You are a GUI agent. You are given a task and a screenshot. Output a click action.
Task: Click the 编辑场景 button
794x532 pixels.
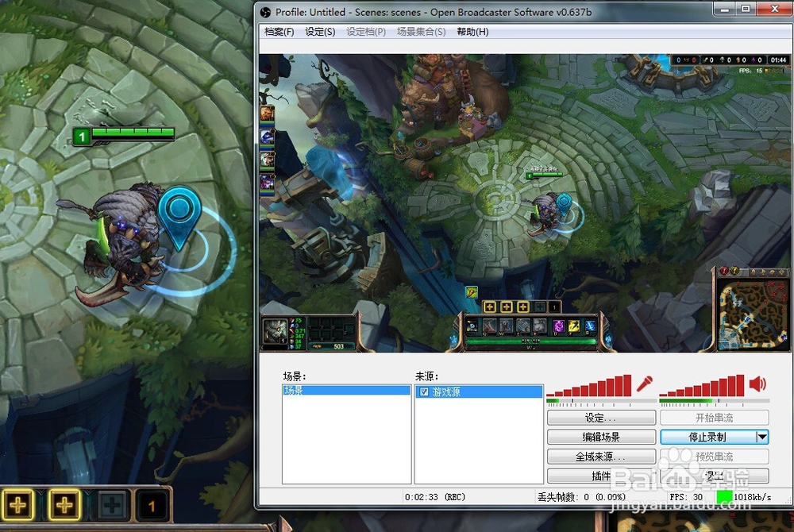601,437
